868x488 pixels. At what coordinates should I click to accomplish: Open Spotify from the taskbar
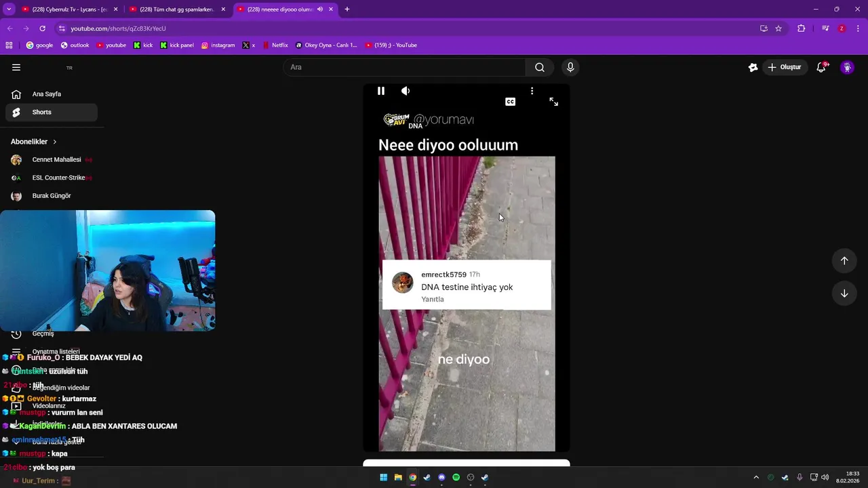(x=456, y=478)
